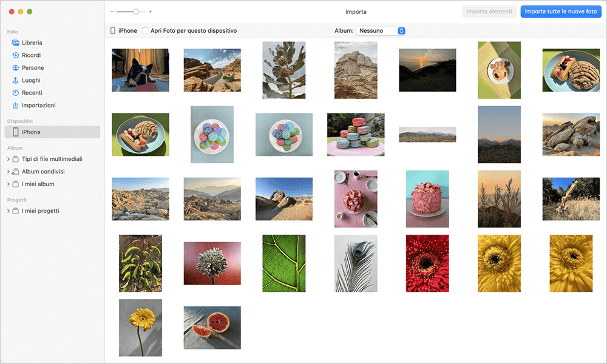Click the thumbnail size slider

coord(131,12)
